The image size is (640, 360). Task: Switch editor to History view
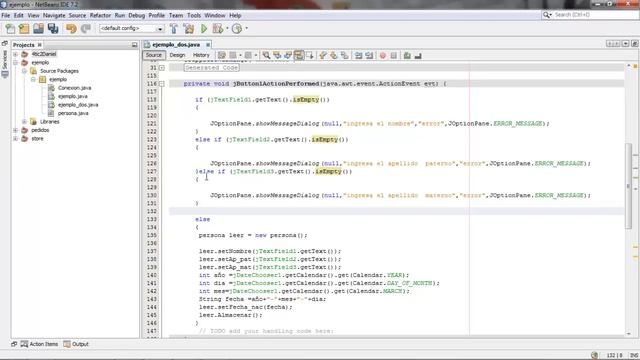pyautogui.click(x=201, y=55)
